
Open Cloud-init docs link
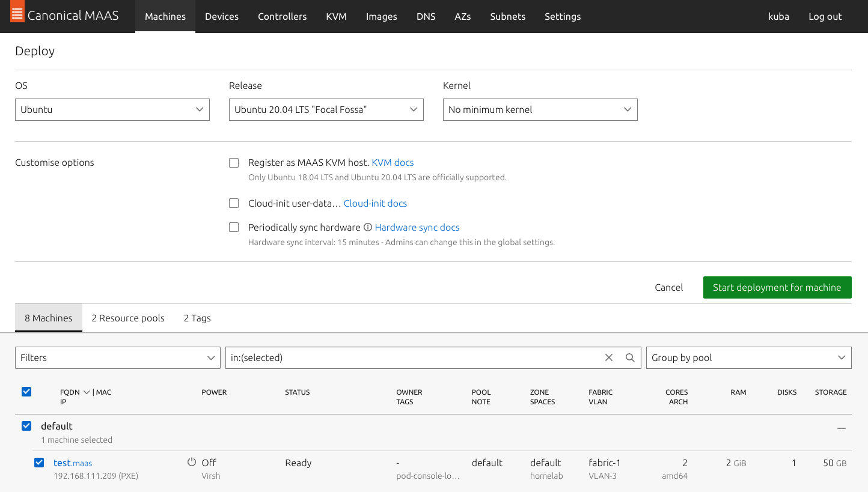point(375,203)
